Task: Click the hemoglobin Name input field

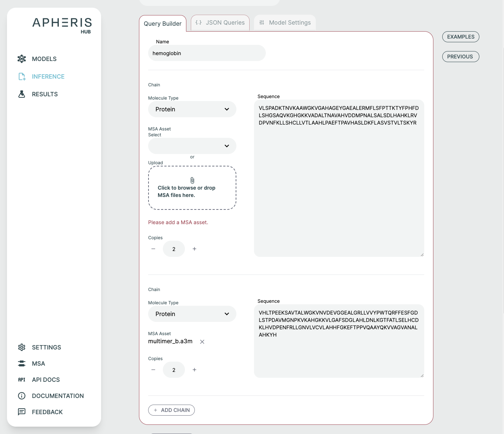Action: 207,53
